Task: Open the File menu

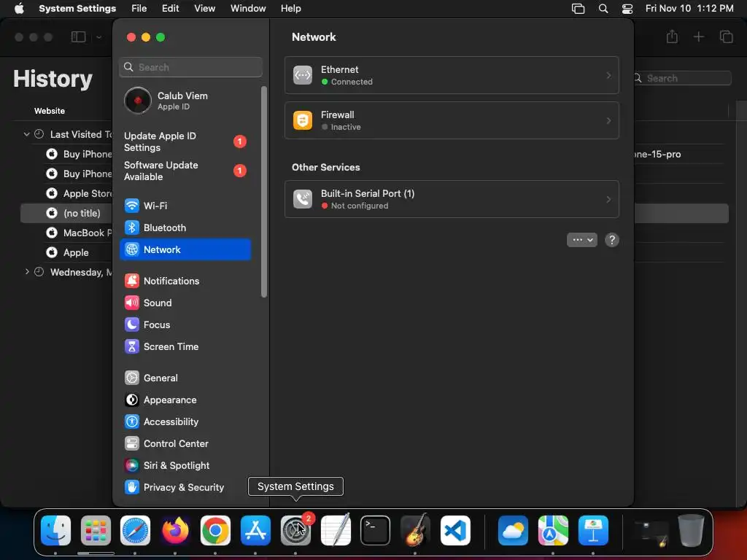Action: (139, 8)
